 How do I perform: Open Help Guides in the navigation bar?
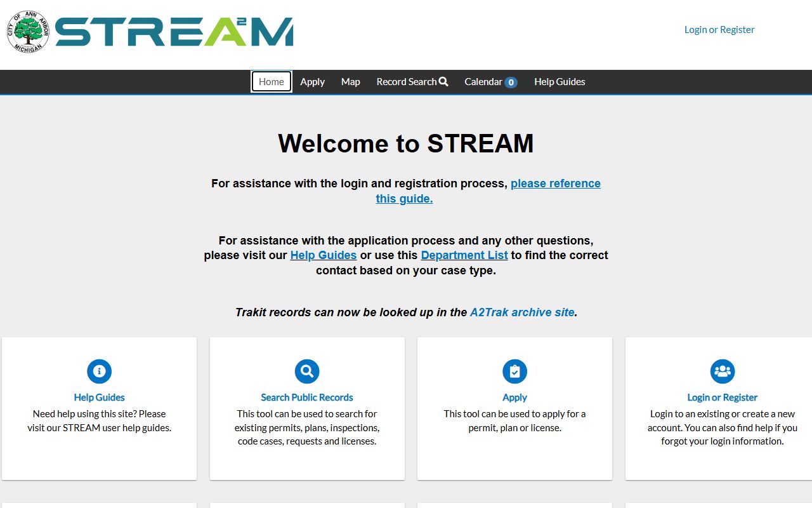coord(560,81)
